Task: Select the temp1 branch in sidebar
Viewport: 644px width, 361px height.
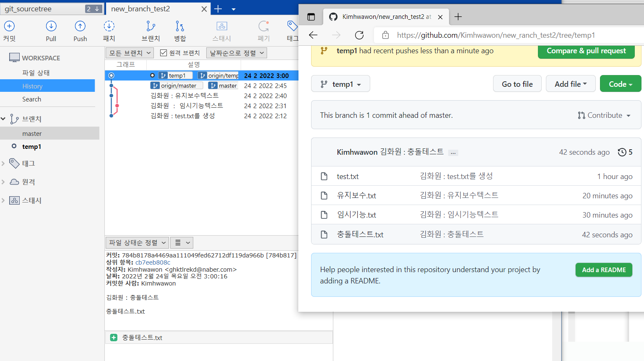Action: click(x=31, y=147)
